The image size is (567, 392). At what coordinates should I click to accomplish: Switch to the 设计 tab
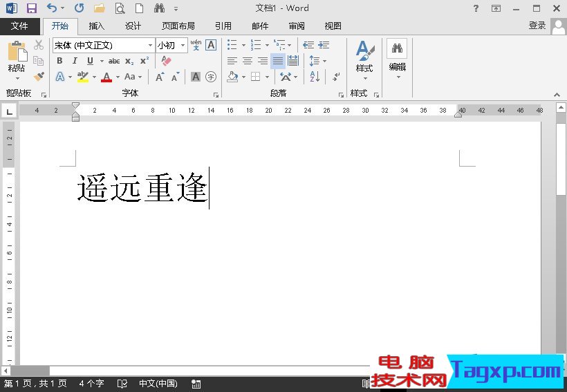133,26
